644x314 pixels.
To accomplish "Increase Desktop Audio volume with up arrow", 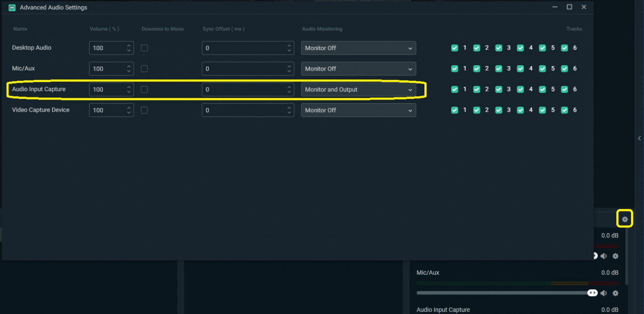I will click(x=129, y=45).
